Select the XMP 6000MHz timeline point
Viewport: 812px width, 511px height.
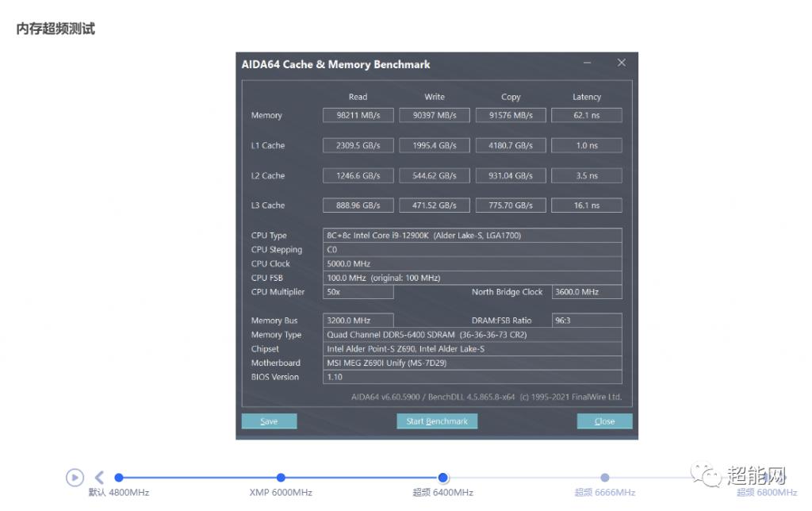281,478
